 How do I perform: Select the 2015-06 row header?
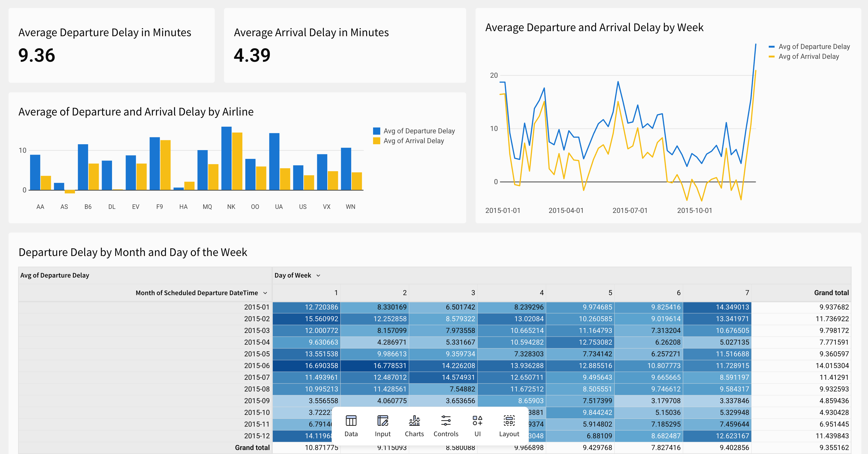click(257, 365)
